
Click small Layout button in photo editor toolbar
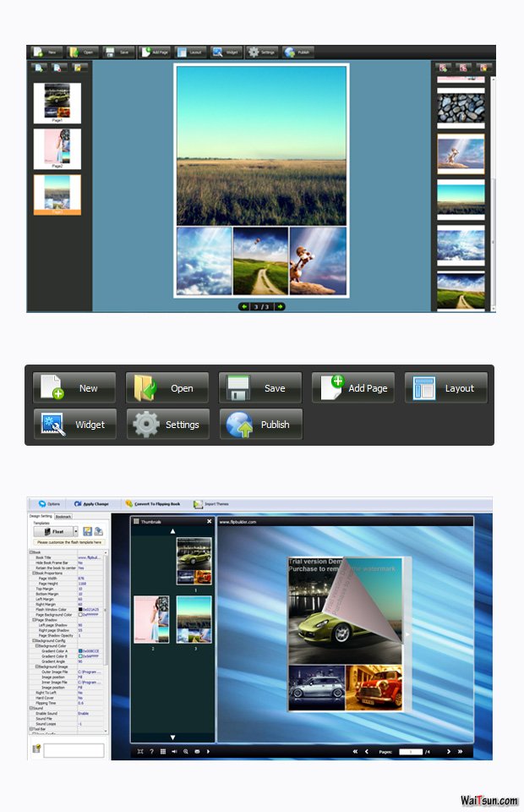coord(191,52)
